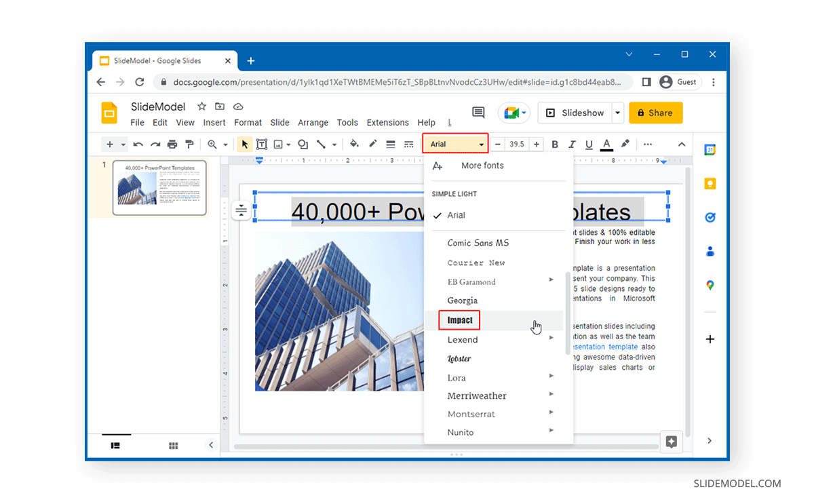Open the Insert menu
Viewport: 814px width, 504px height.
coord(214,123)
